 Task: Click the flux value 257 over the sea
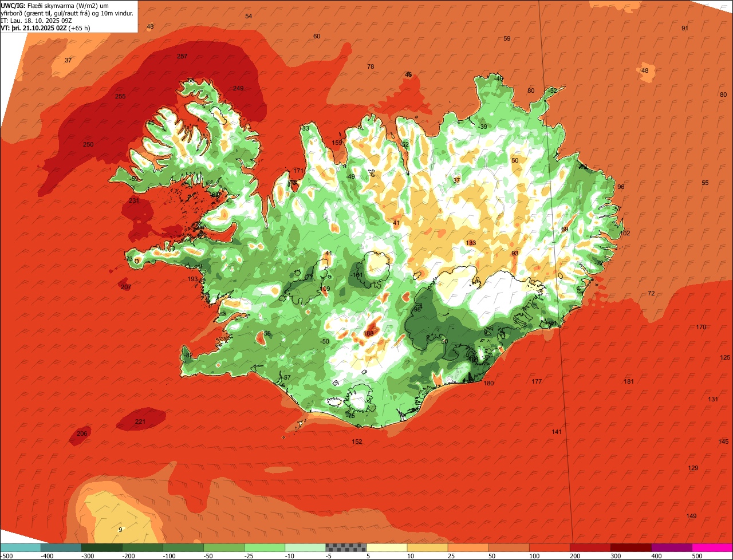tap(182, 56)
